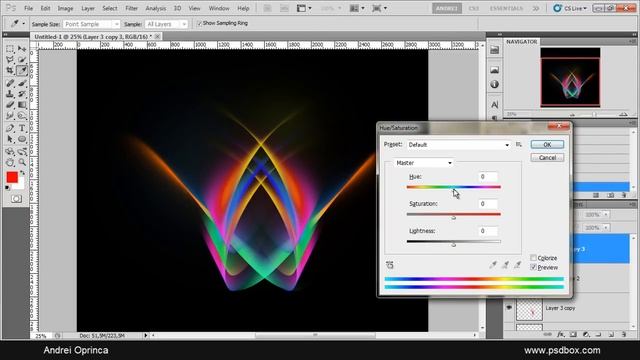Select the Healing Brush tool
Image resolution: width=640 pixels, height=360 pixels.
tap(10, 83)
